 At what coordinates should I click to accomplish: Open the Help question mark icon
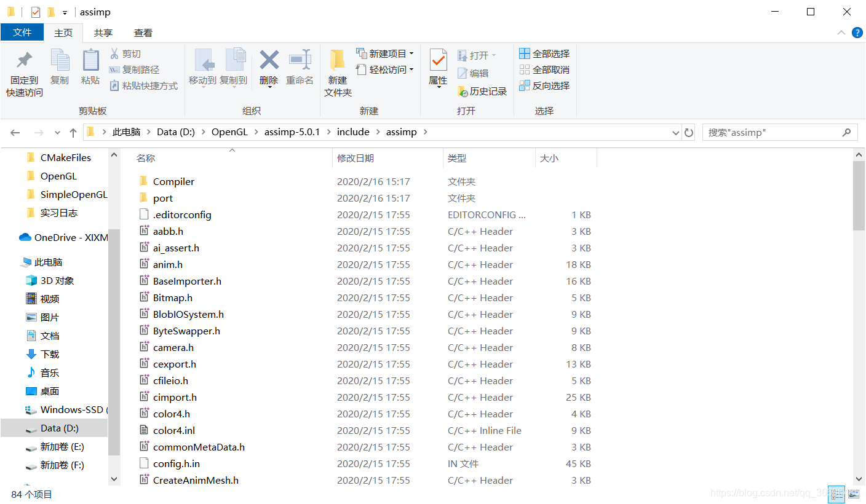pyautogui.click(x=857, y=33)
